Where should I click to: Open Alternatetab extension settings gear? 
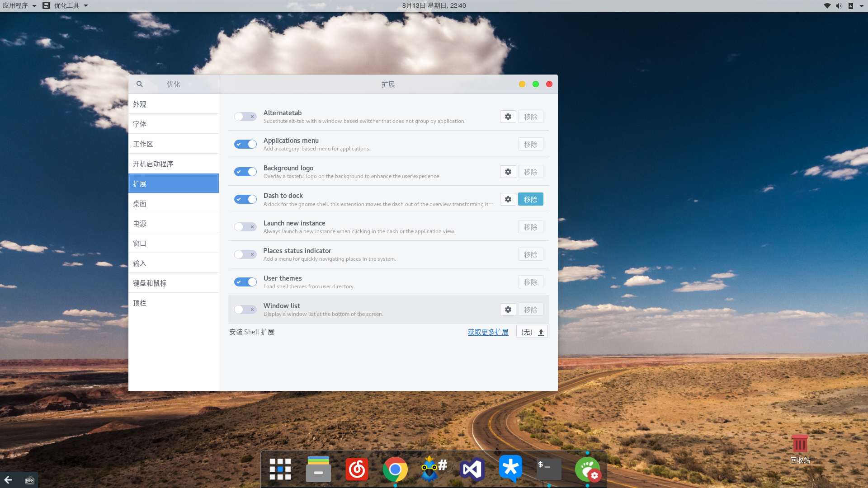[508, 117]
